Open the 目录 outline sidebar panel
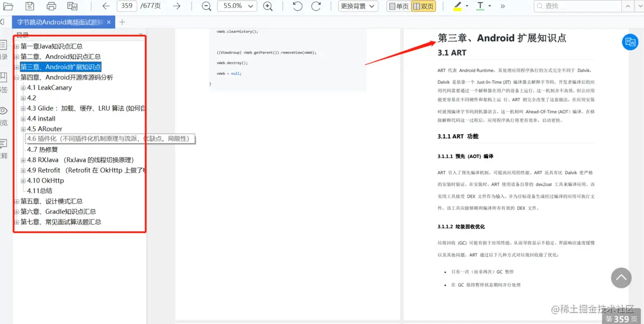644x324 pixels. tap(4, 50)
